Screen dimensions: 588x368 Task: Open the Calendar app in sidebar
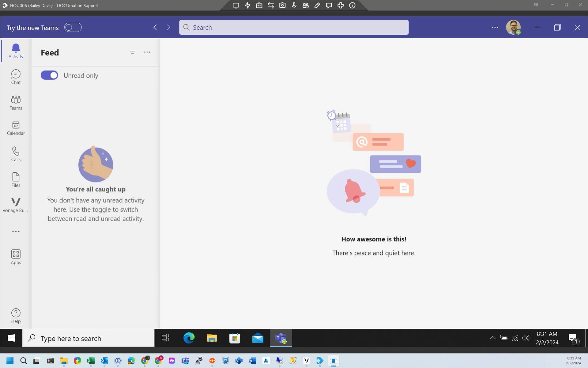pyautogui.click(x=16, y=128)
